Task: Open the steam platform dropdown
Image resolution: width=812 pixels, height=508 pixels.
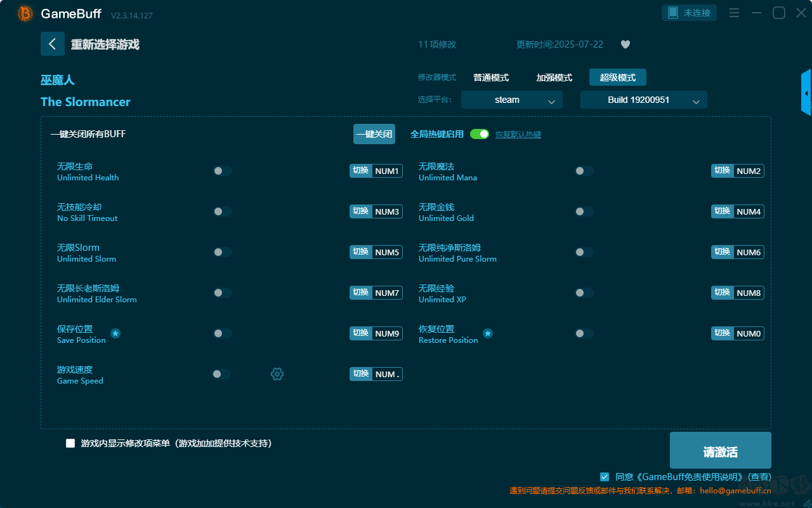Action: (x=511, y=100)
